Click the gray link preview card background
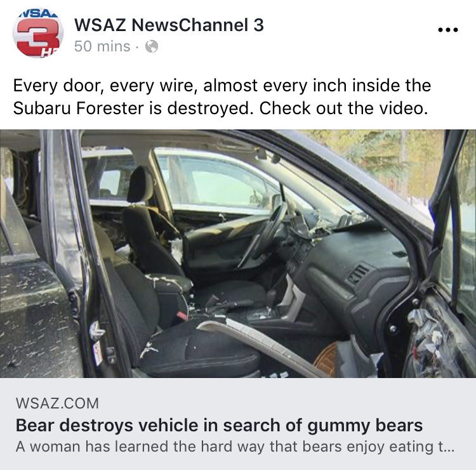Image resolution: width=476 pixels, height=470 pixels. click(238, 424)
